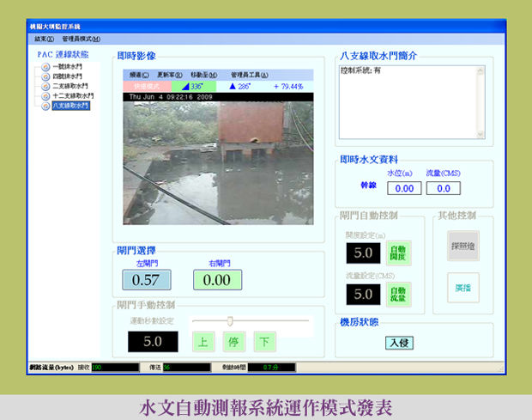This screenshot has width=532, height=420.
Task: Open the 管理員模式 menu
Action: coord(81,40)
